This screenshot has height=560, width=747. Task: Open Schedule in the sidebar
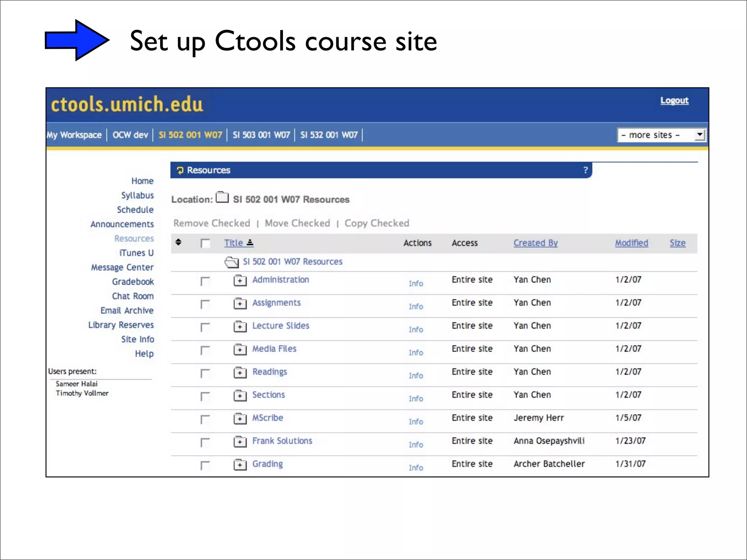click(x=135, y=210)
